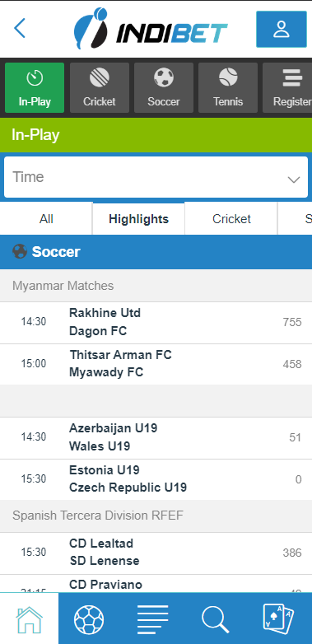Switch to the Highlights tab
Viewport: 312px width, 644px height.
[139, 219]
